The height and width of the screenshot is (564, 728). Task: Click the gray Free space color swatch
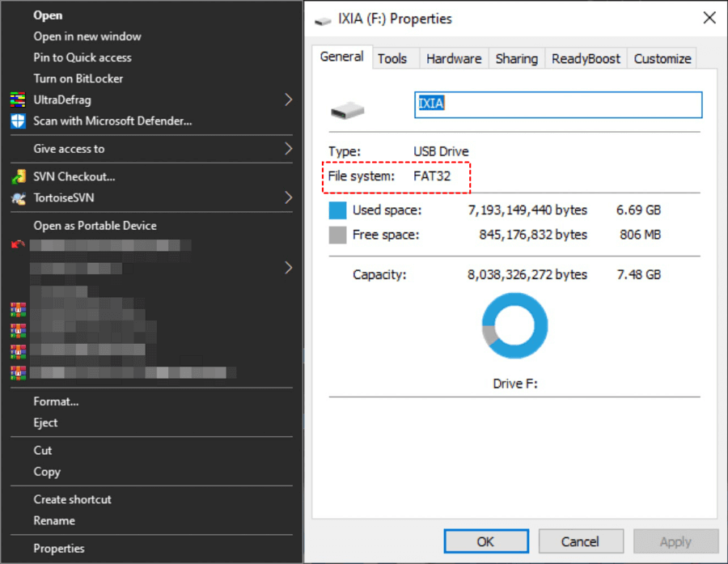click(337, 235)
